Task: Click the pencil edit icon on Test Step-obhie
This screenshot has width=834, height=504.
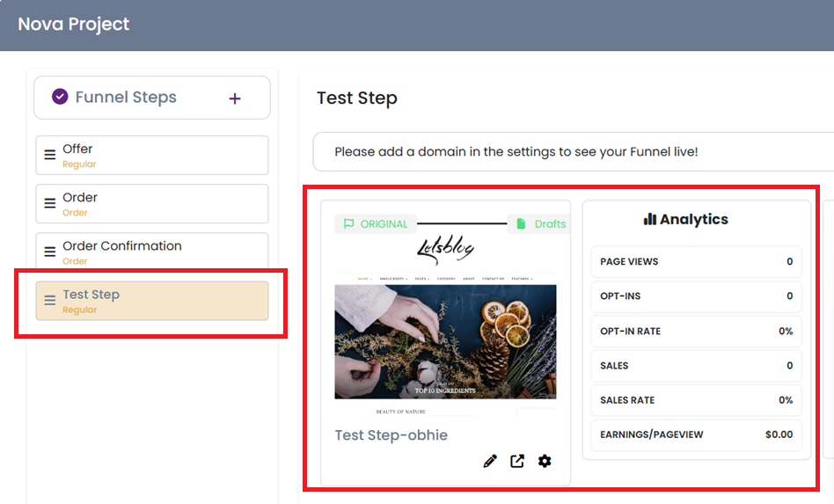Action: pyautogui.click(x=490, y=461)
